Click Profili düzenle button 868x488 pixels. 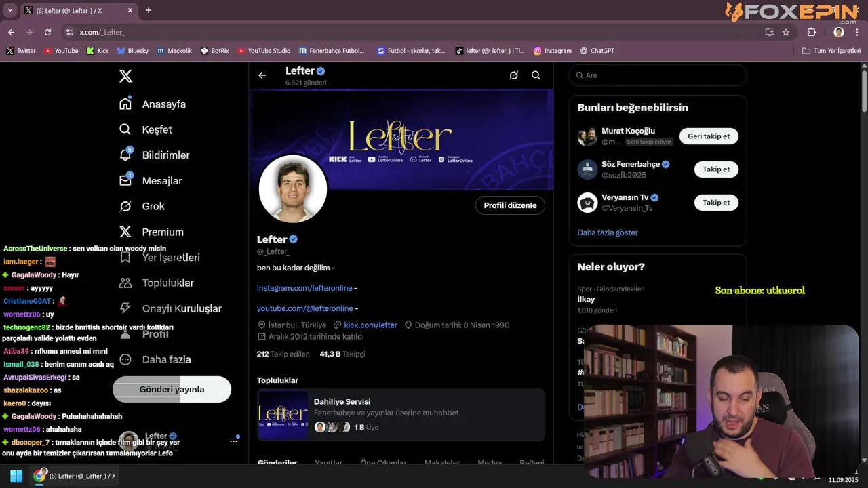click(x=510, y=205)
